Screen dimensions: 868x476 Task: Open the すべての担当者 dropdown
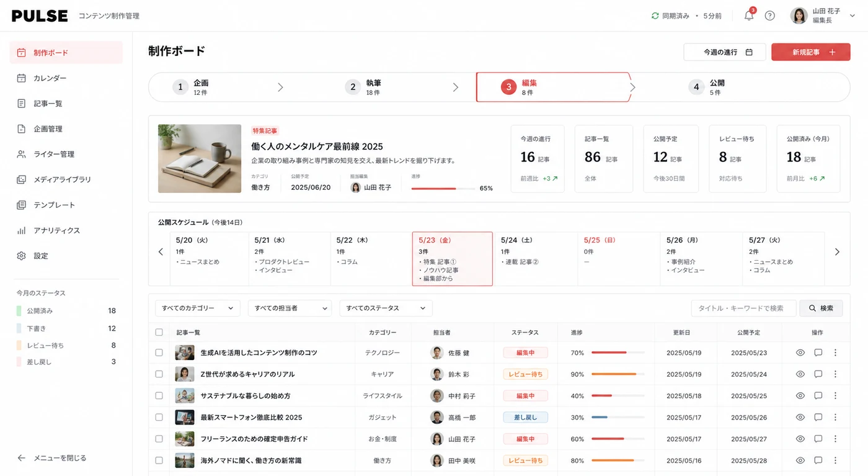pos(290,308)
